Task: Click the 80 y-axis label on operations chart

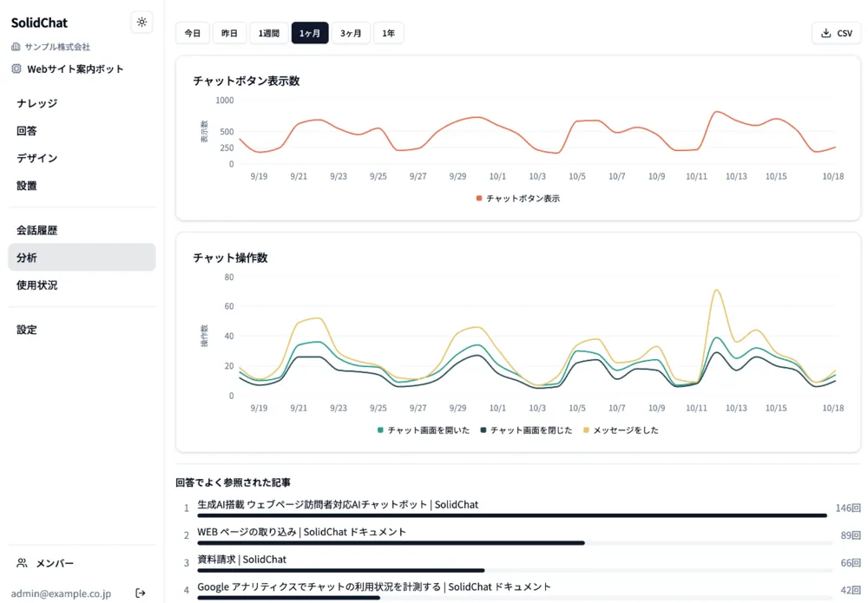Action: [229, 277]
